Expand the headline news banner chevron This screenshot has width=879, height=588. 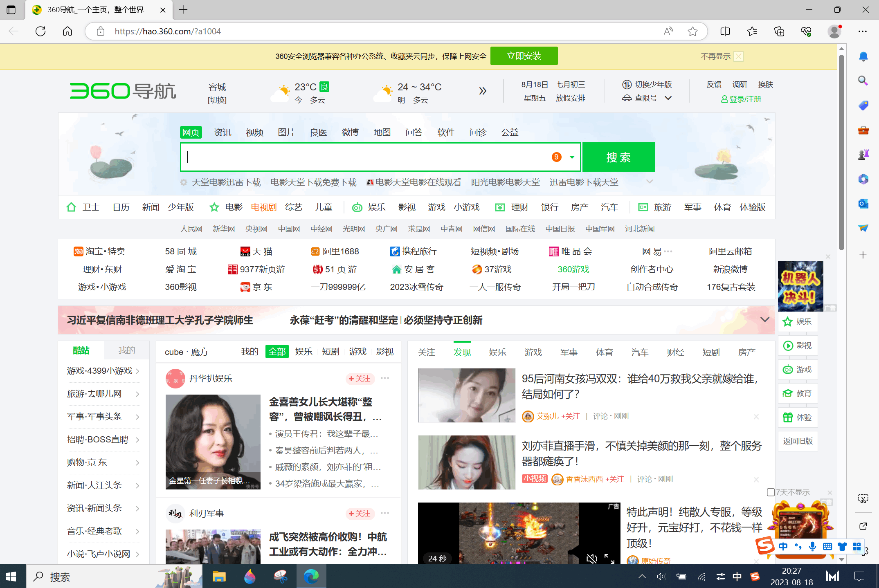[764, 319]
